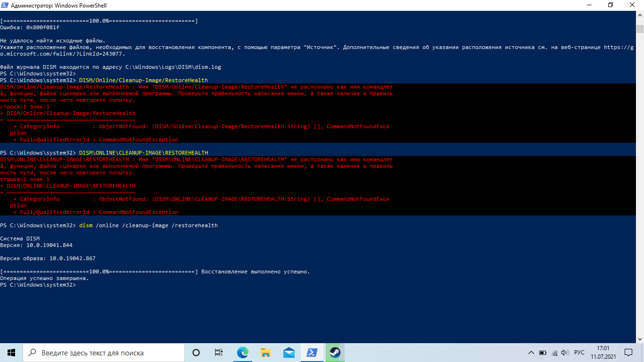Screen dimensions: 644x362
Task: Select the PowerShell taskbar icon
Action: (x=312, y=353)
